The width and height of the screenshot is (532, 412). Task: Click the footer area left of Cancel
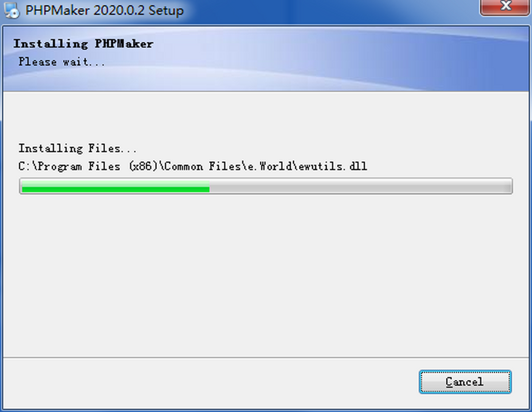coord(208,382)
